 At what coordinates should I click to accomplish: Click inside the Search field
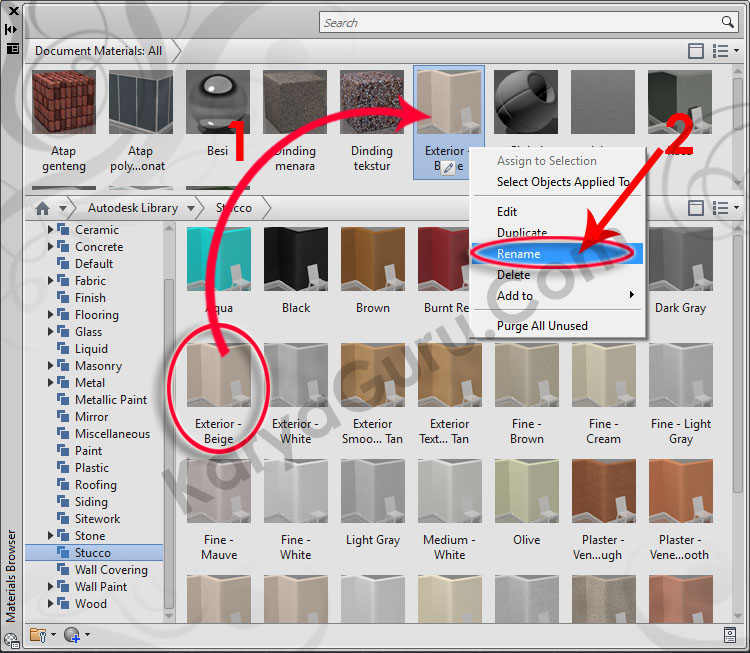[x=520, y=22]
